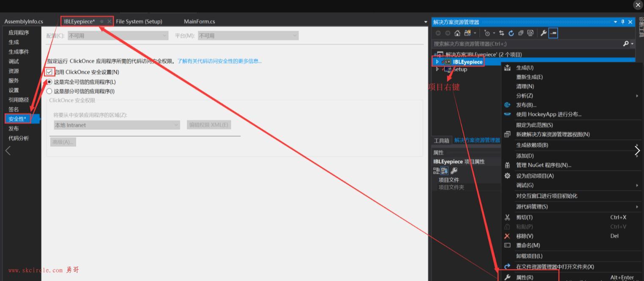The height and width of the screenshot is (281, 644).
Task: Open the Code Analysis (代码分析) page in sidebar
Action: tap(19, 138)
